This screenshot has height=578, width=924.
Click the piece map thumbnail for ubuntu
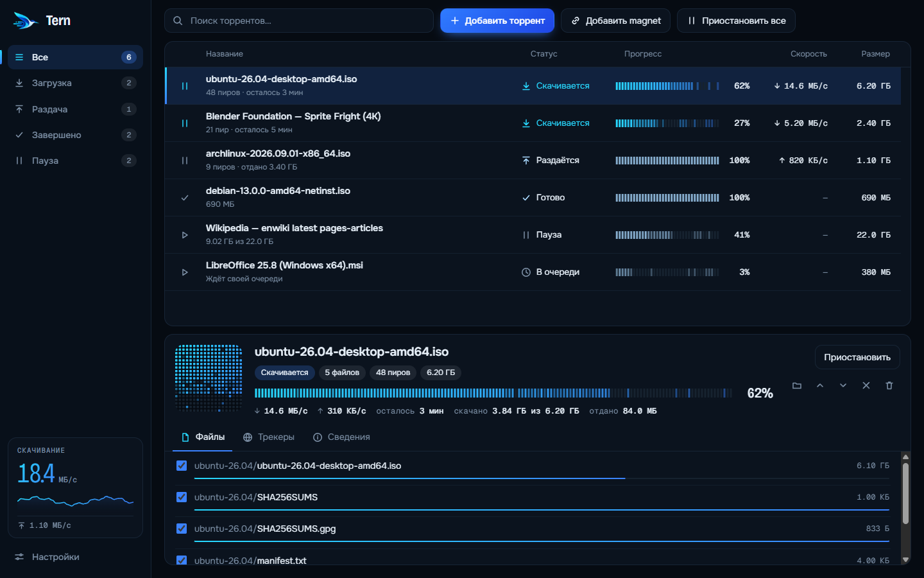pyautogui.click(x=209, y=378)
